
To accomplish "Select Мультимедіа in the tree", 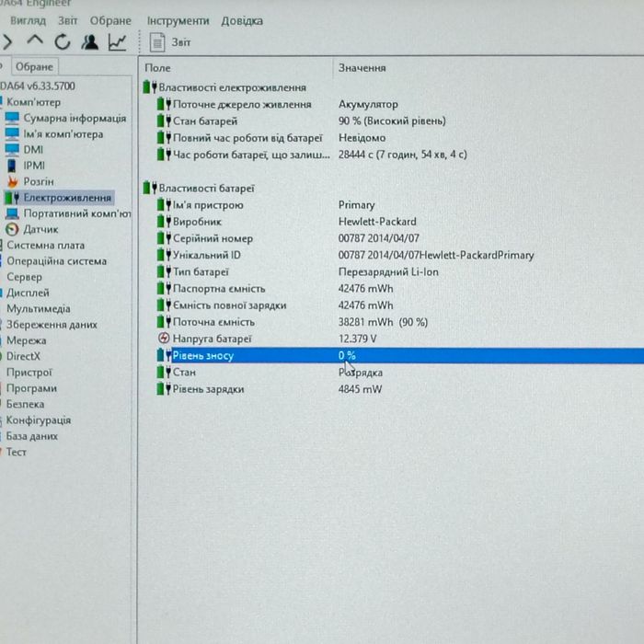I will click(39, 308).
